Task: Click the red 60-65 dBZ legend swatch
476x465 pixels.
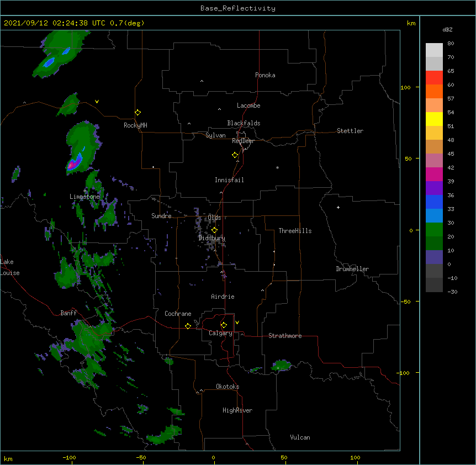Action: point(434,78)
